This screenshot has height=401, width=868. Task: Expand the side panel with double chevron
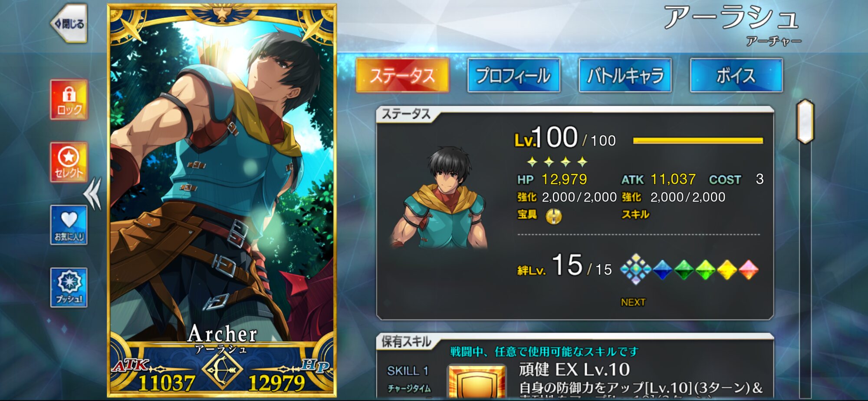click(x=93, y=194)
